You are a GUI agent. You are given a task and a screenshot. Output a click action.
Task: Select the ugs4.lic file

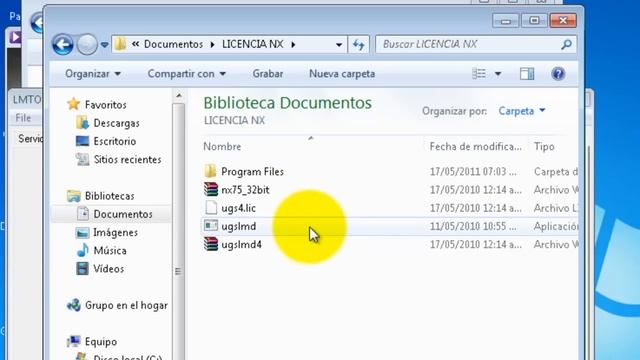[x=238, y=208]
